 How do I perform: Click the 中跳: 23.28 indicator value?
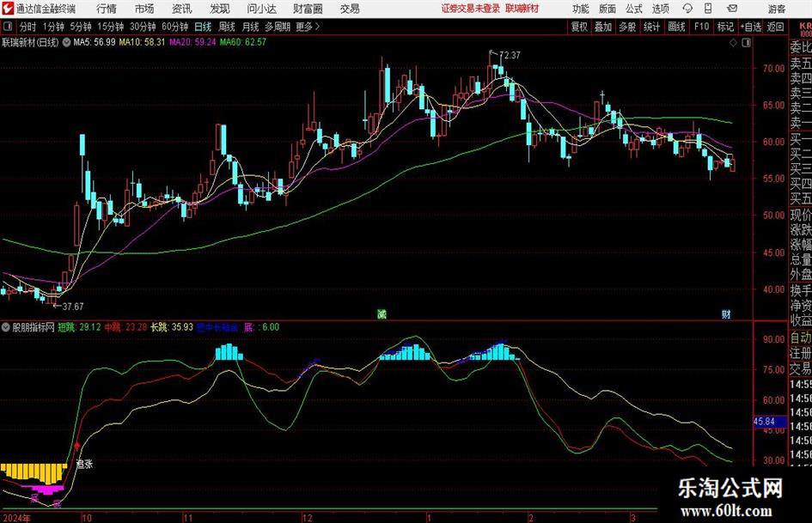click(x=125, y=327)
